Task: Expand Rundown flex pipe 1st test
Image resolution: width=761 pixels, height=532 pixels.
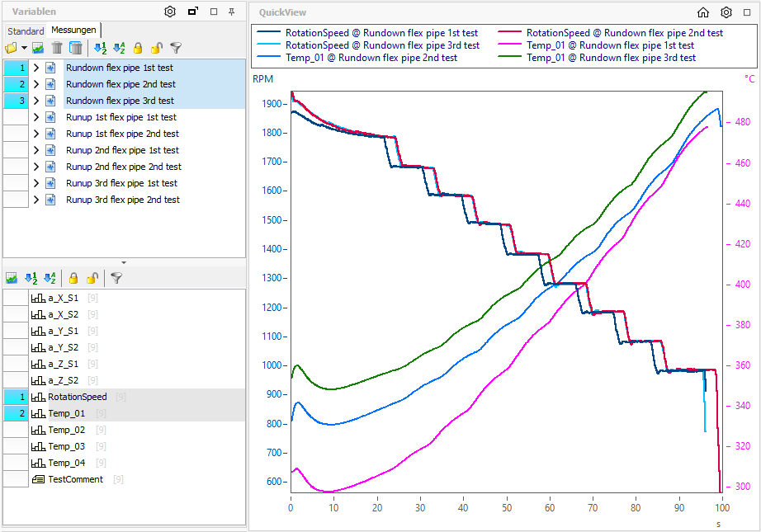Action: click(x=36, y=68)
